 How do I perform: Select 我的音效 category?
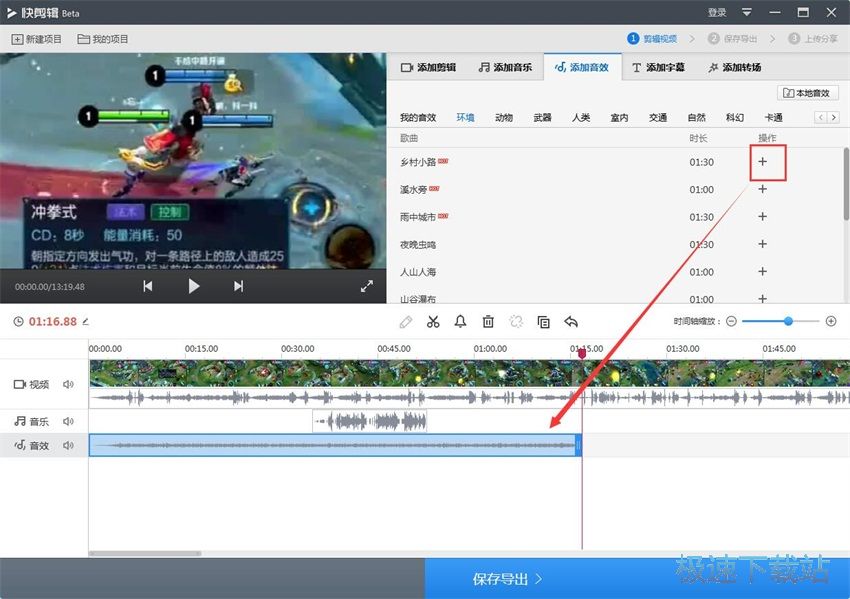tap(418, 118)
